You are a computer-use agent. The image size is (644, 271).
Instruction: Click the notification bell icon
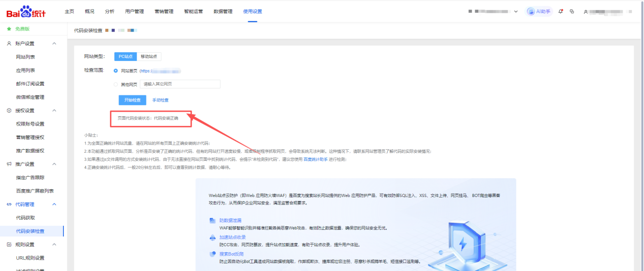click(561, 11)
